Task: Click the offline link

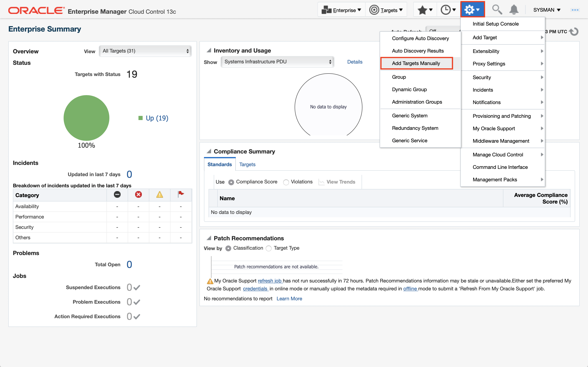Action: click(410, 289)
